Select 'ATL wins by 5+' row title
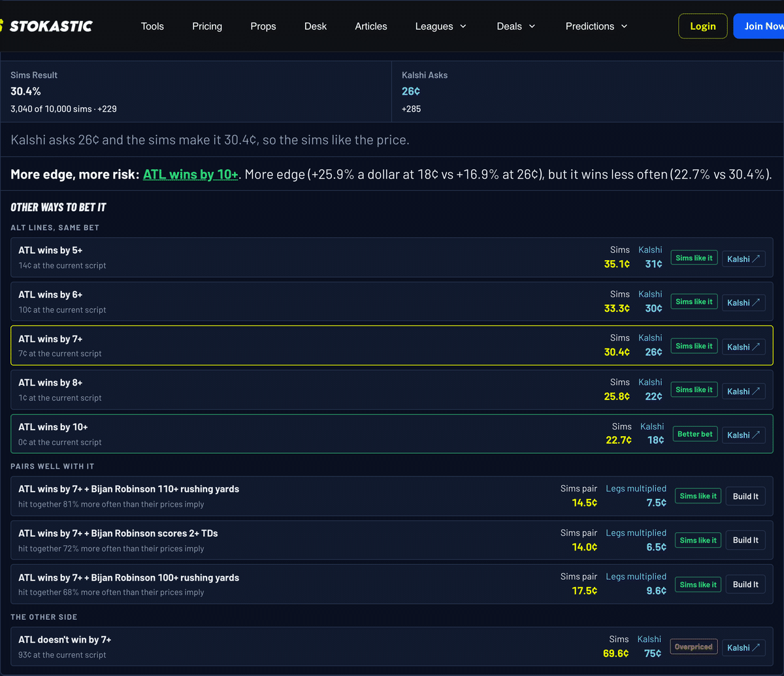The height and width of the screenshot is (676, 784). (50, 250)
